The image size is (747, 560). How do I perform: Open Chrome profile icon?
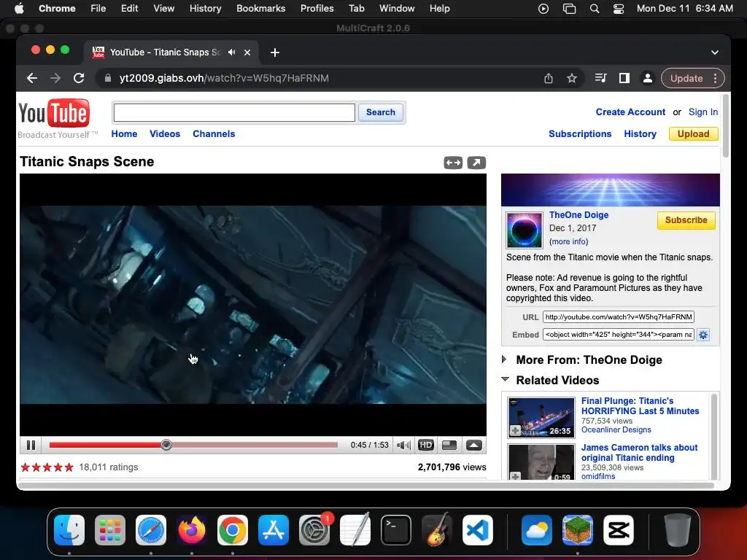[x=648, y=78]
